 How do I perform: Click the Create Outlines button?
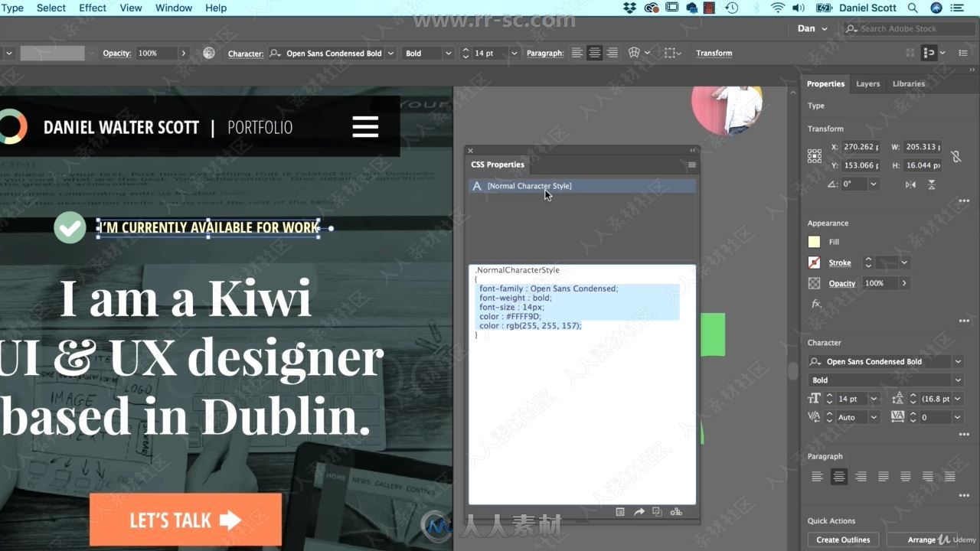(843, 540)
